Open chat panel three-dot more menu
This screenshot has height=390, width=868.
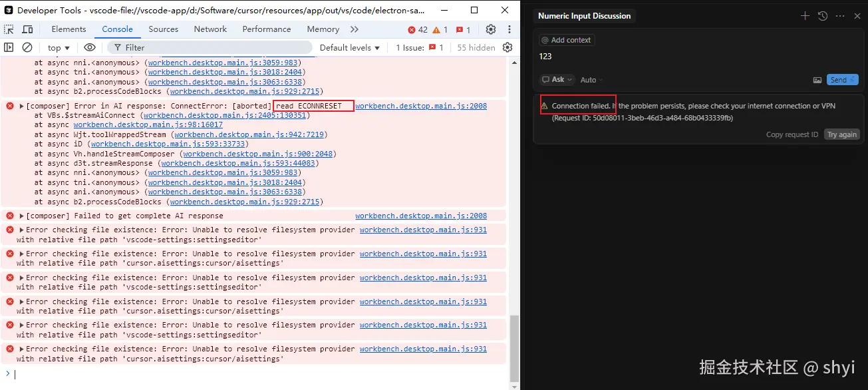coord(840,16)
